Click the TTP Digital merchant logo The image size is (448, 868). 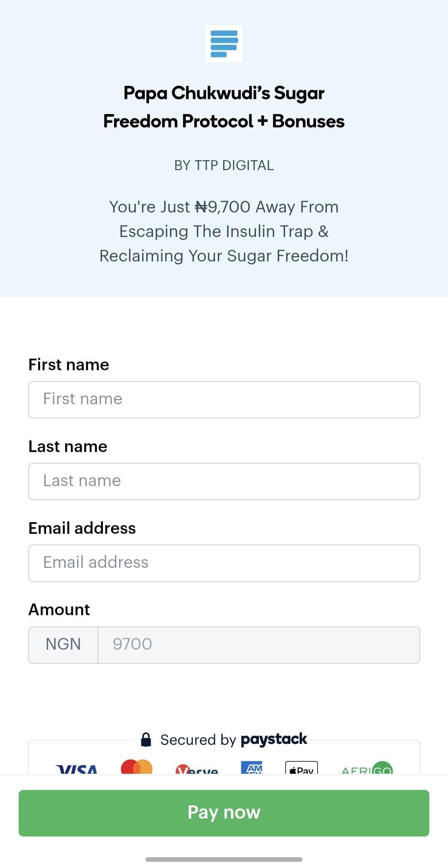[x=224, y=44]
